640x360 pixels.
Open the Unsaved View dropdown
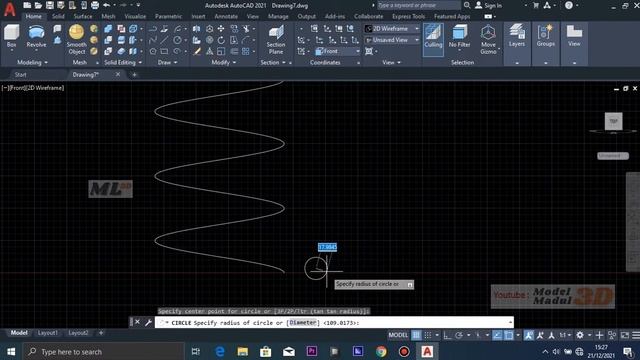point(392,40)
